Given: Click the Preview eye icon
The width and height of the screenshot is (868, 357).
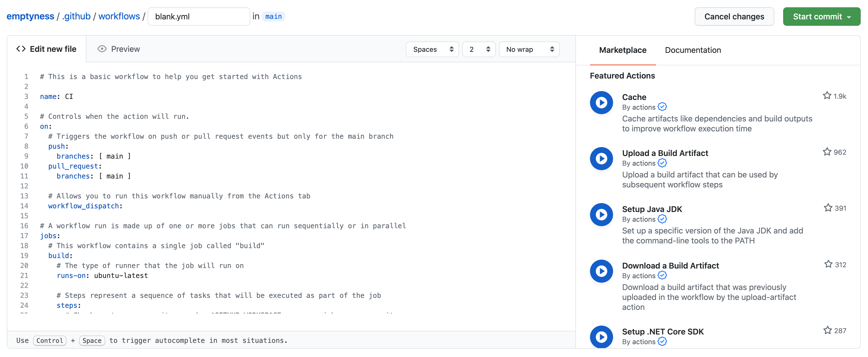Looking at the screenshot, I should point(102,49).
